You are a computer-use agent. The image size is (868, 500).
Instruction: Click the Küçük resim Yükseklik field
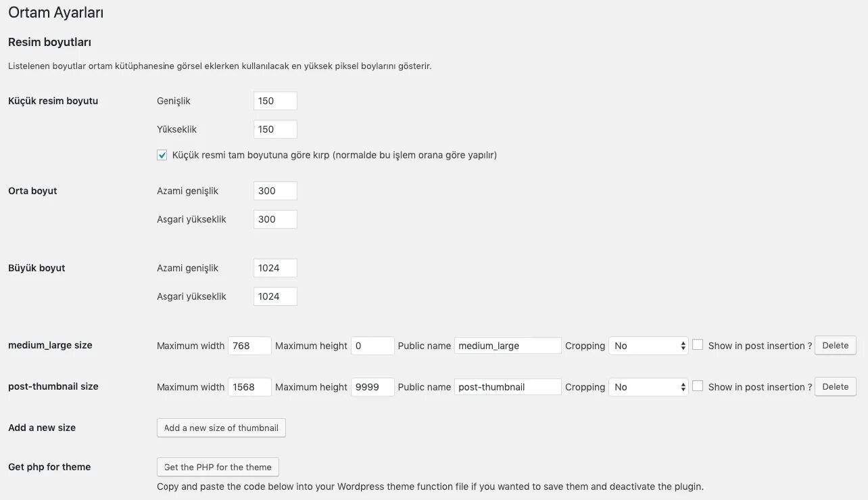[x=275, y=129]
